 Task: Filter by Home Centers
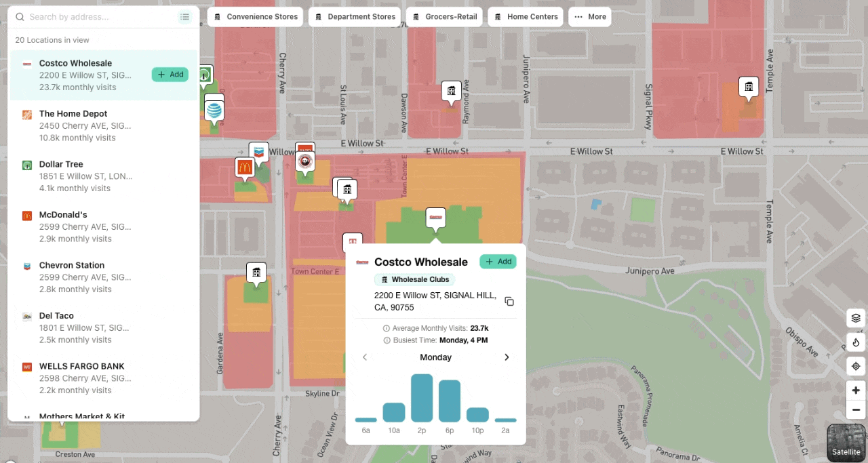point(526,17)
